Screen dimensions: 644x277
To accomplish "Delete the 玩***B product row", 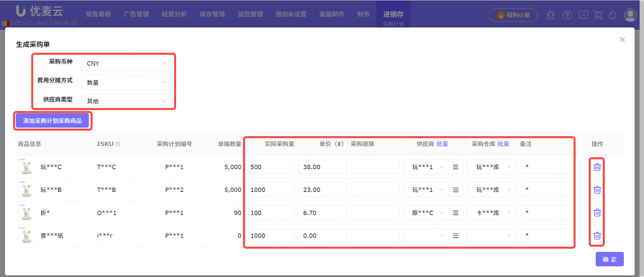I will pos(597,190).
